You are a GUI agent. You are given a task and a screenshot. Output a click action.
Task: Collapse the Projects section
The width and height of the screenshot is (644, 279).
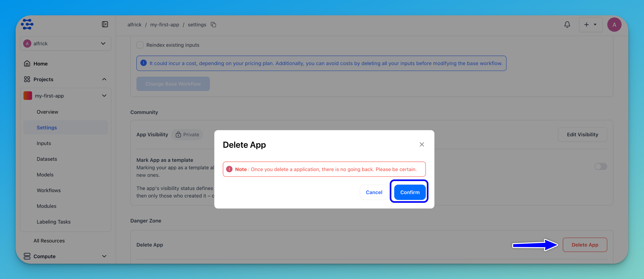(x=104, y=79)
